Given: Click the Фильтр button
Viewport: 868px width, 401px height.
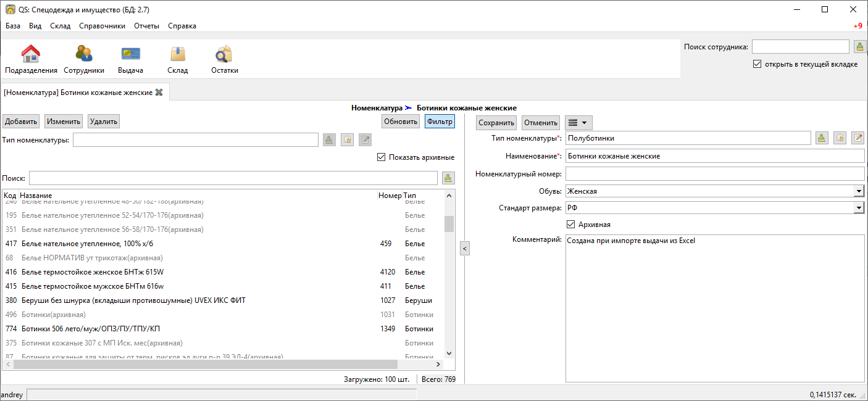Looking at the screenshot, I should pyautogui.click(x=440, y=122).
